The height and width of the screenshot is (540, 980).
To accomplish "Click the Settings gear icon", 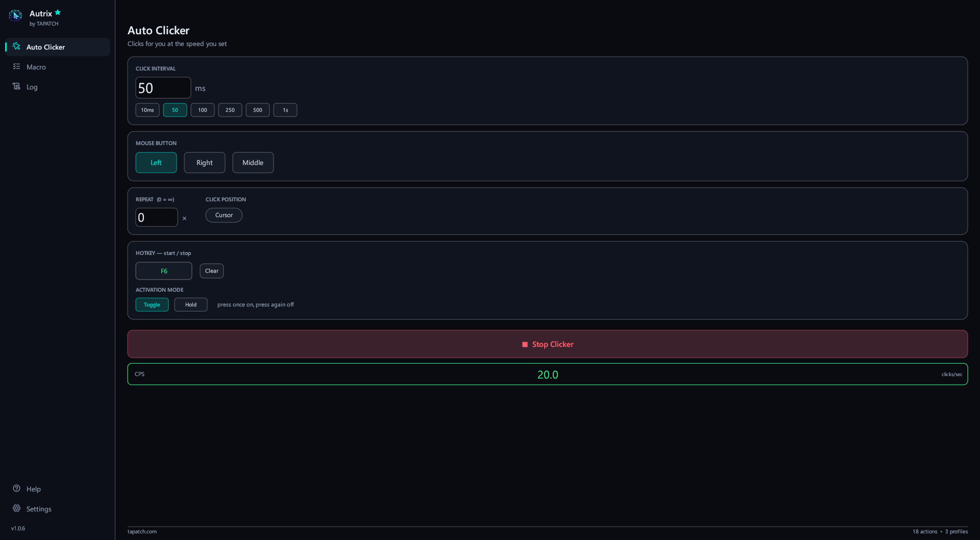I will [16, 508].
